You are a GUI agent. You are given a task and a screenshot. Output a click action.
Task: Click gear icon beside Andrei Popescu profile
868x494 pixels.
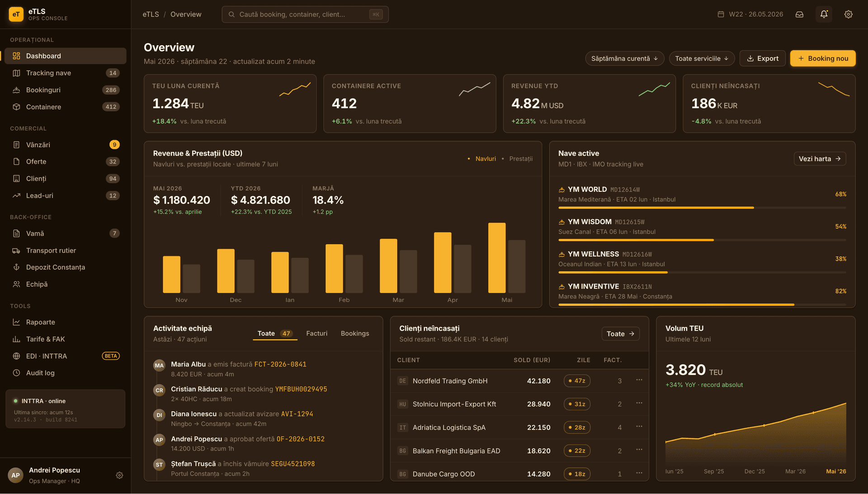(119, 475)
